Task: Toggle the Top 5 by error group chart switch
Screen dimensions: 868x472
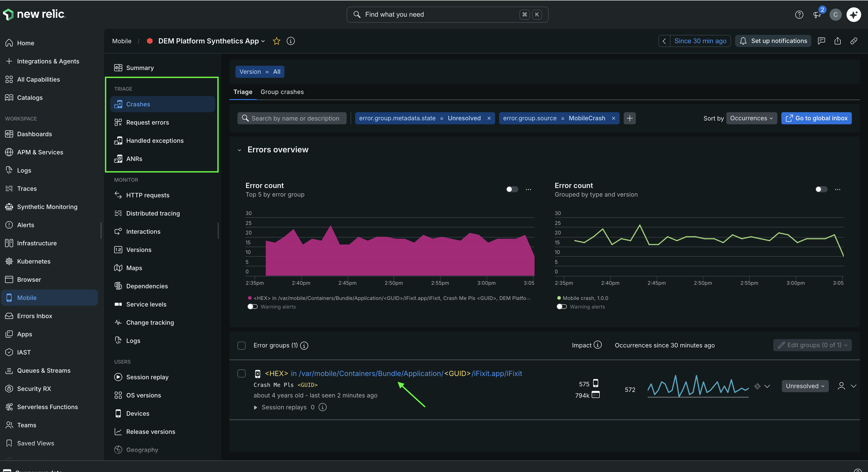Action: (512, 190)
